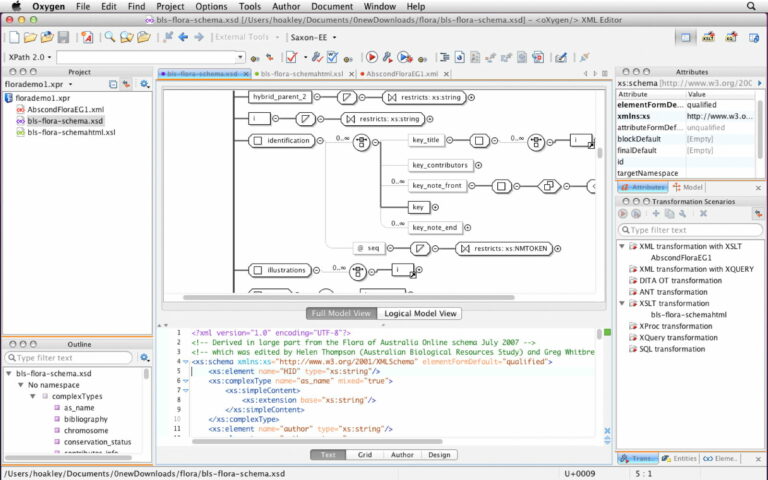
Task: Collapse XML transformation with XSLT node
Action: click(622, 246)
